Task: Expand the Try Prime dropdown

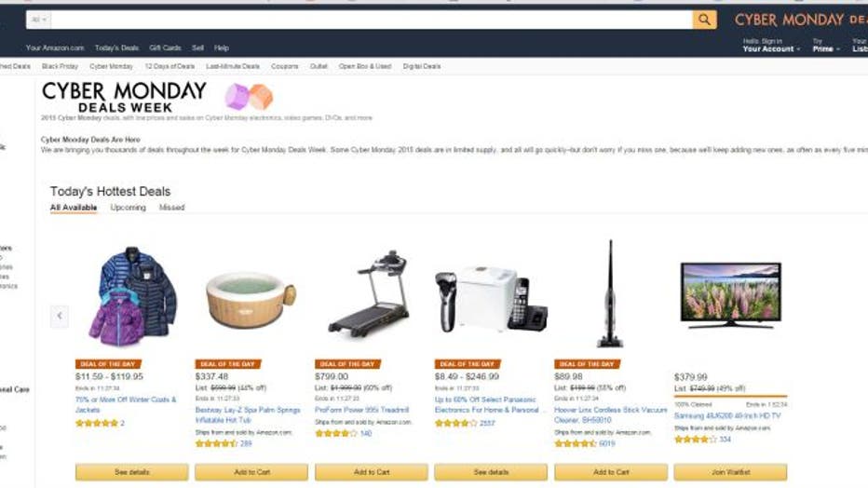Action: [x=825, y=46]
